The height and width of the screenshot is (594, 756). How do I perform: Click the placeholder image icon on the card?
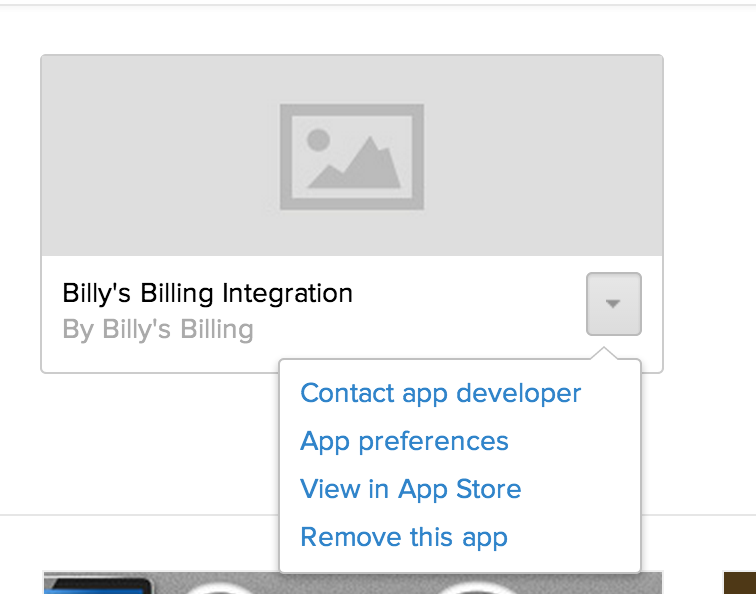coord(352,157)
